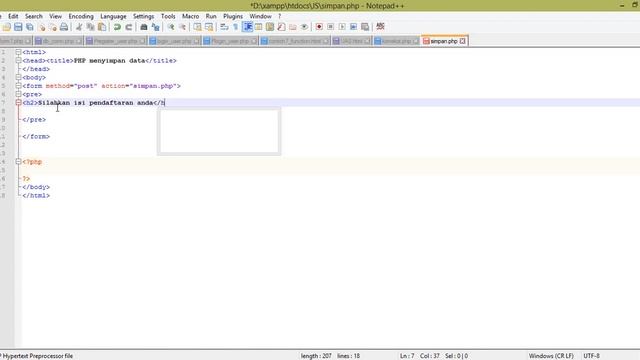Open the Plugins menu
This screenshot has width=640, height=360.
tap(233, 16)
